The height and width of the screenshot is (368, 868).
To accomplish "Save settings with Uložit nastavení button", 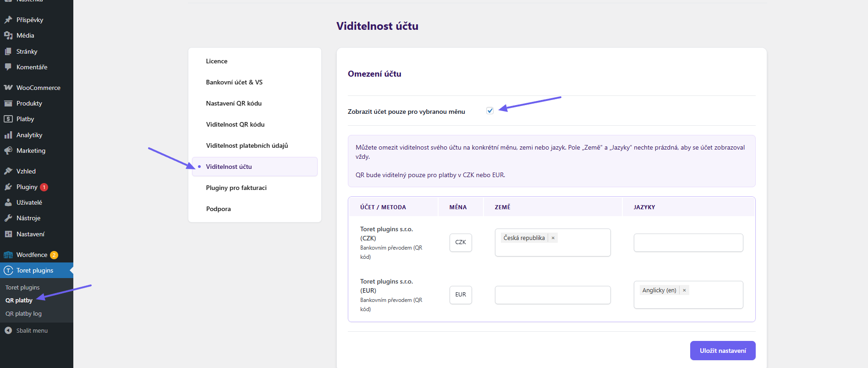I will coord(722,351).
